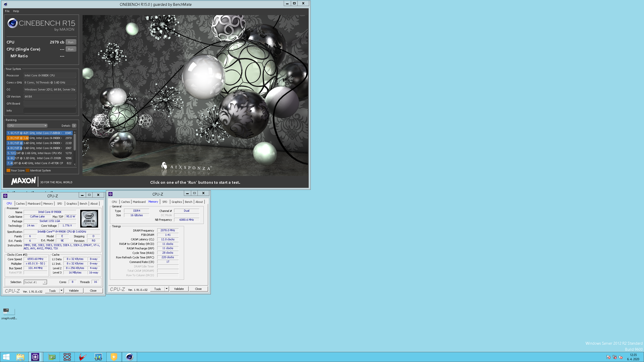Open the bar chart with glasses taskbar icon
The height and width of the screenshot is (362, 644).
coord(98,357)
